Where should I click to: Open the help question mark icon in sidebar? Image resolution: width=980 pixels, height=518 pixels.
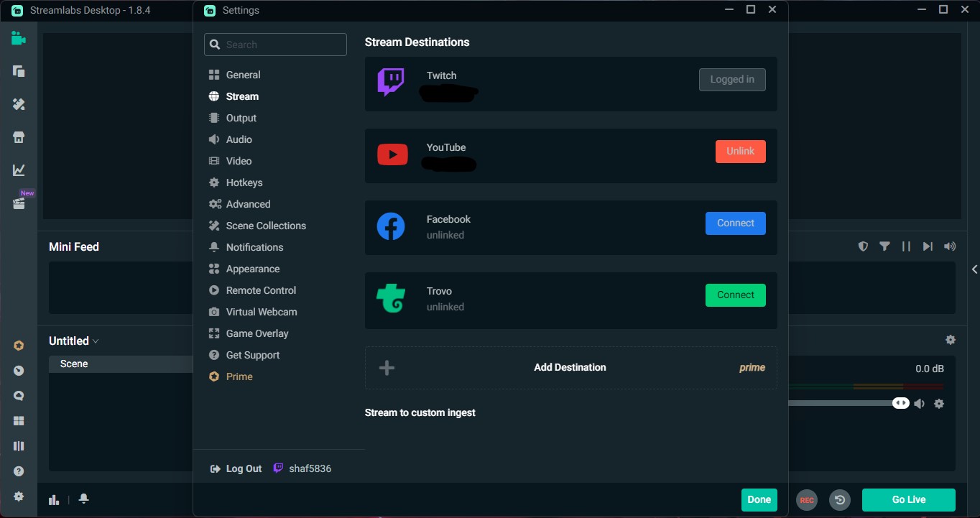coord(19,471)
